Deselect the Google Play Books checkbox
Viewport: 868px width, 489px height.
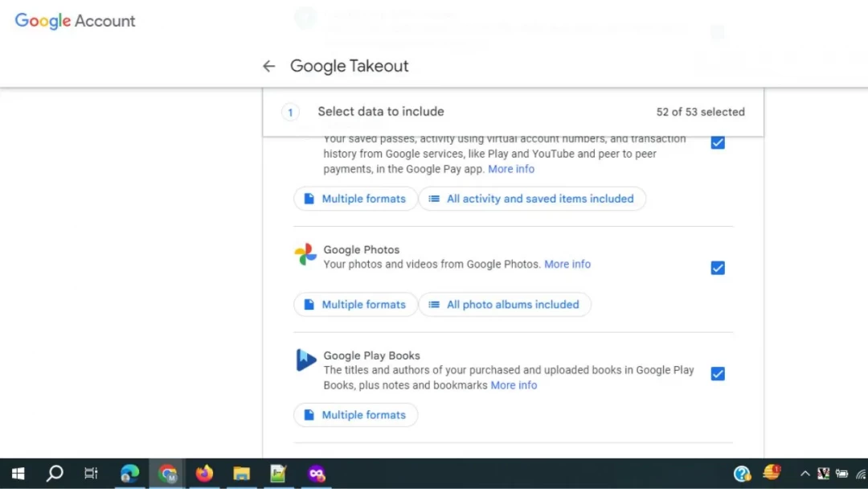pyautogui.click(x=717, y=373)
